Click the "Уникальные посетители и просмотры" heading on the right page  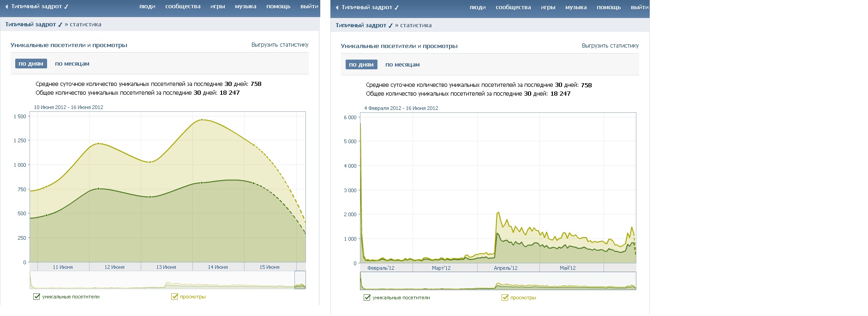(399, 46)
